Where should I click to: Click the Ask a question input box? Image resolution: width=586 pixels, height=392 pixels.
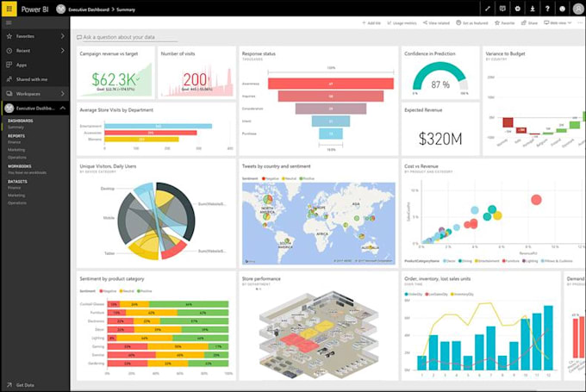tap(127, 37)
